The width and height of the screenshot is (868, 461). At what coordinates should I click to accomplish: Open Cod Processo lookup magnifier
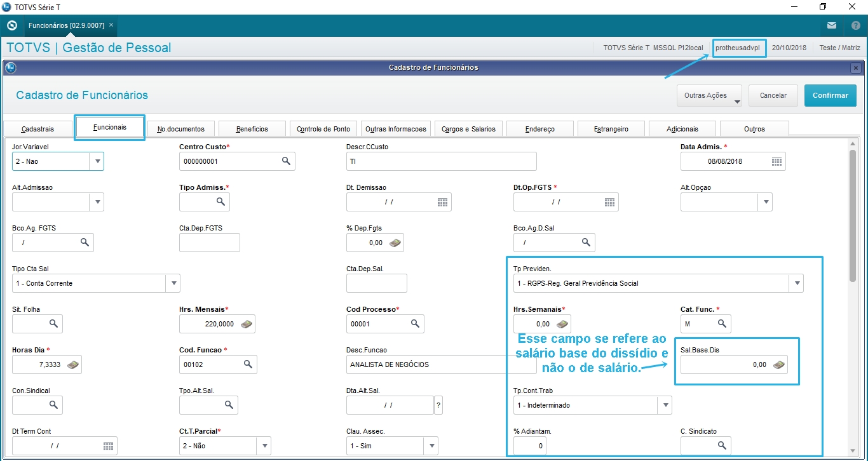[x=415, y=324]
